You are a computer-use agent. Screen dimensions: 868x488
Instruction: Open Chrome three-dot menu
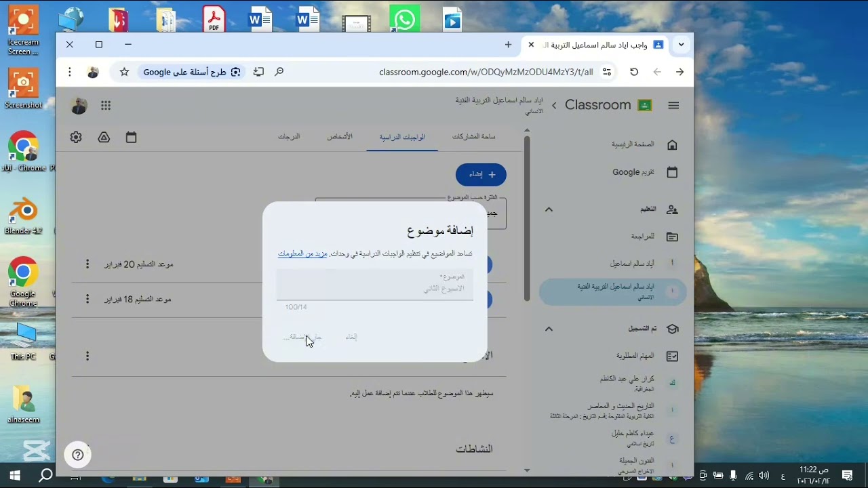[x=69, y=72]
